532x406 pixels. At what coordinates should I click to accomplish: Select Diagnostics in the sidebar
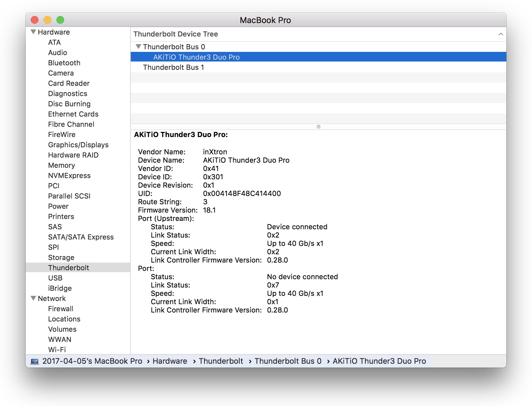point(68,93)
